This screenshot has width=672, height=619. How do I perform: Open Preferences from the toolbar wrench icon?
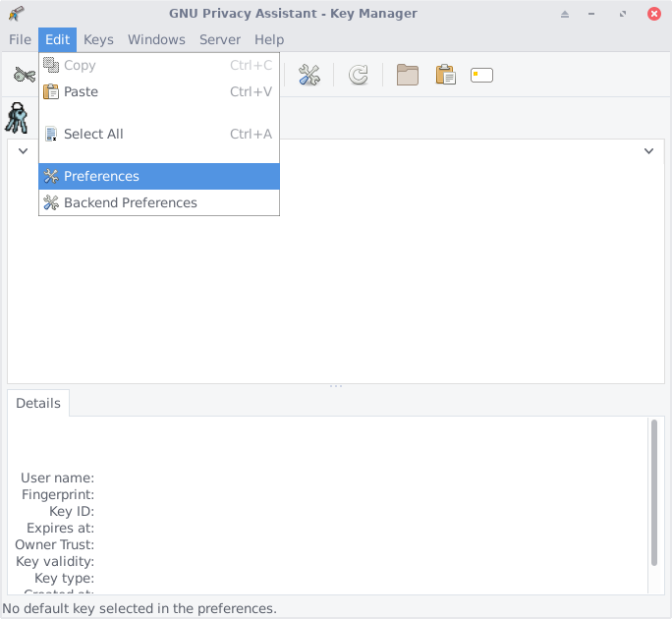(x=309, y=75)
